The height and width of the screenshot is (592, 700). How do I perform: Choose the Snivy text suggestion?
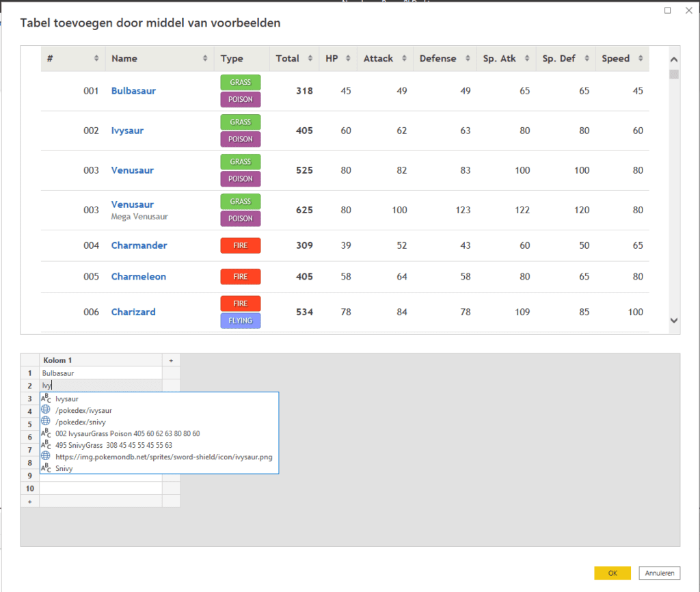click(x=159, y=468)
